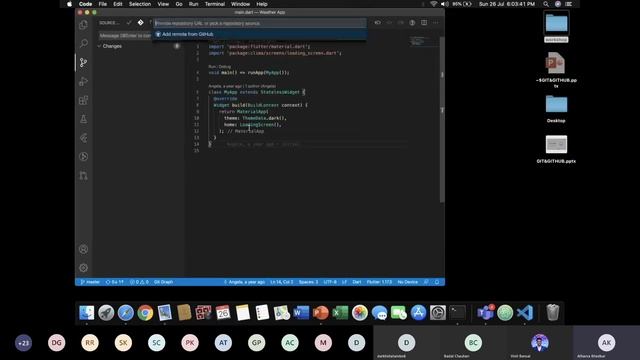This screenshot has width=640, height=360.
Task: Select GIT&GITHUB.pptx file on the desktop
Action: 556,149
